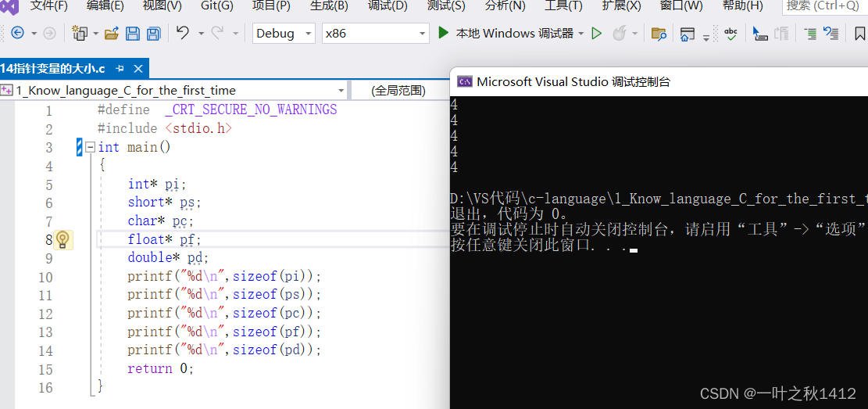The image size is (868, 409).
Task: Open the x86 platform dropdown
Action: coord(376,34)
